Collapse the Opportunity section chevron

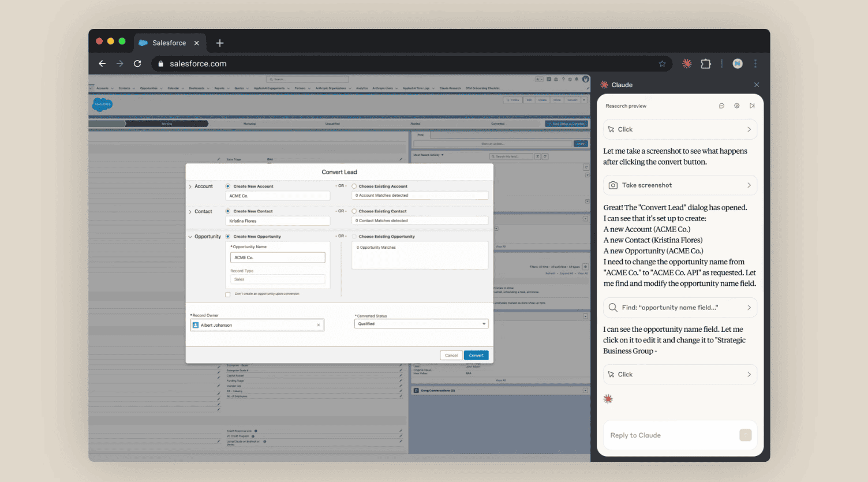coord(190,237)
